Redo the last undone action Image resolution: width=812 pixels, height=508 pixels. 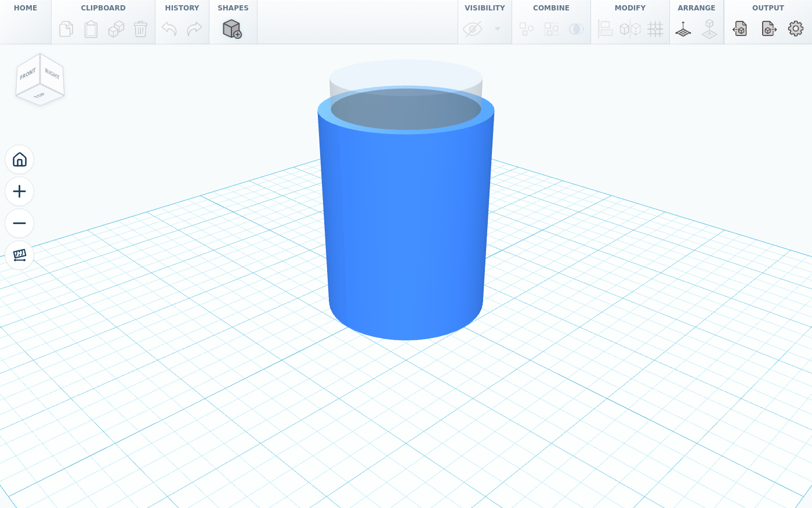[194, 29]
